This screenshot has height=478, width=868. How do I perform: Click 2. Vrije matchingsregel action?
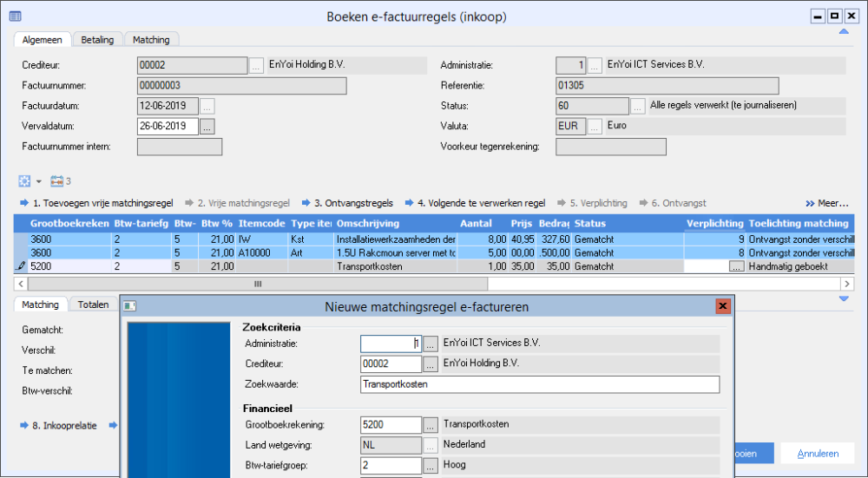click(x=238, y=203)
